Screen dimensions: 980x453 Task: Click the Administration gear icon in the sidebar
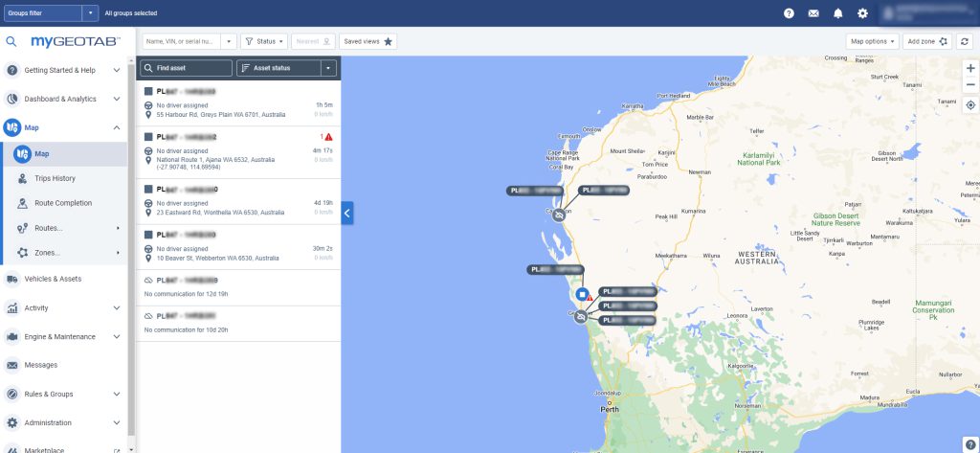[11, 423]
